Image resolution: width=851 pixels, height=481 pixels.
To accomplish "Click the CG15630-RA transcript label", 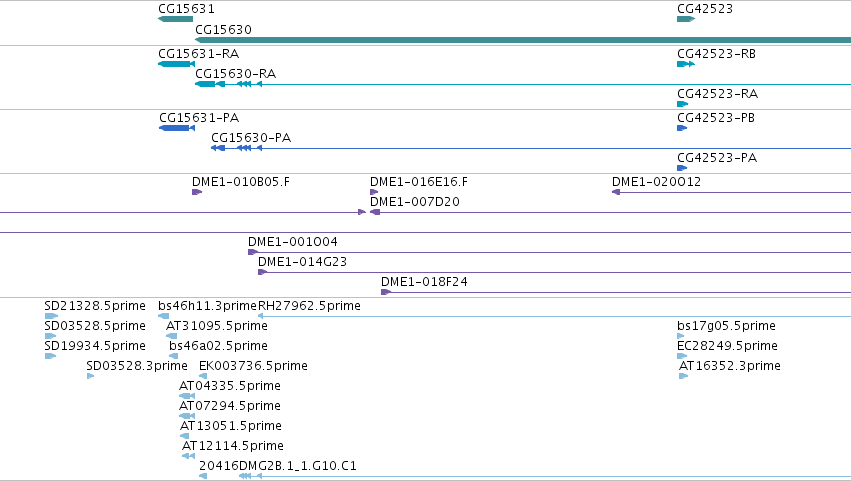I will click(236, 74).
